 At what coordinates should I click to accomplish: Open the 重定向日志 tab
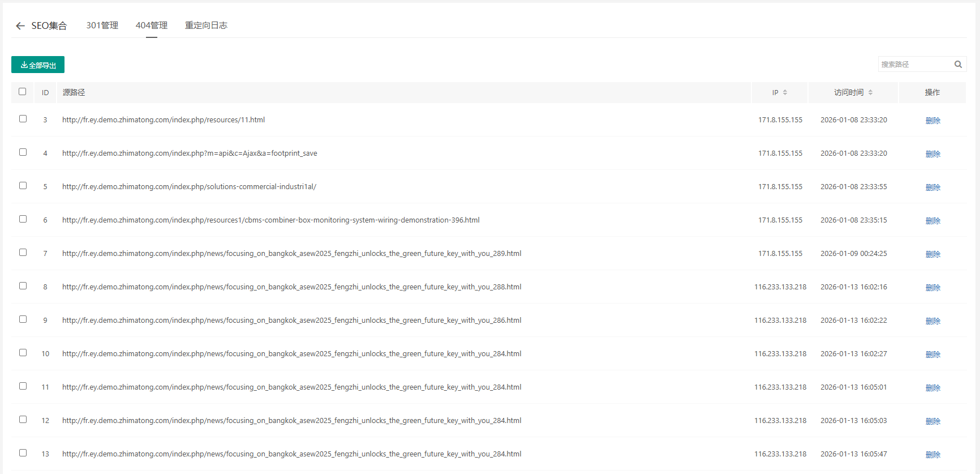pos(206,25)
